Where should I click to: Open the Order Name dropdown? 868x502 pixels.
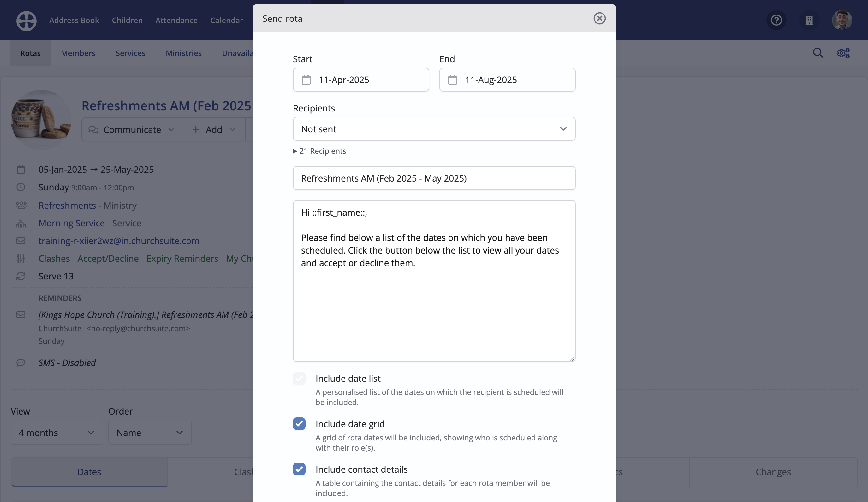pos(150,433)
